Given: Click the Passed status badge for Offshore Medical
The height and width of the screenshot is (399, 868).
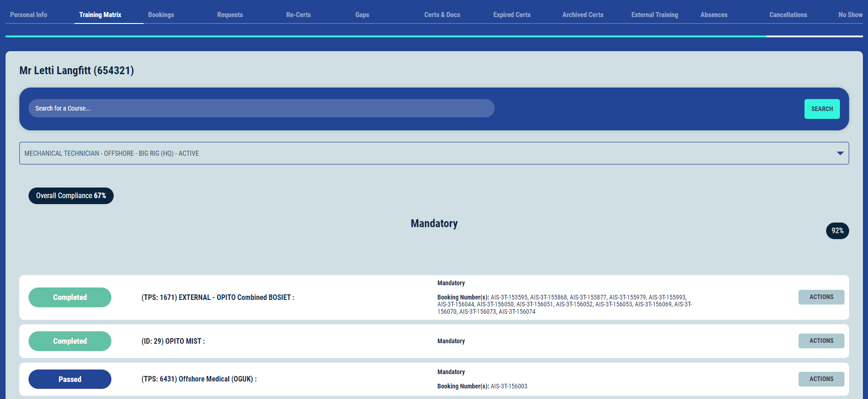Looking at the screenshot, I should 70,379.
